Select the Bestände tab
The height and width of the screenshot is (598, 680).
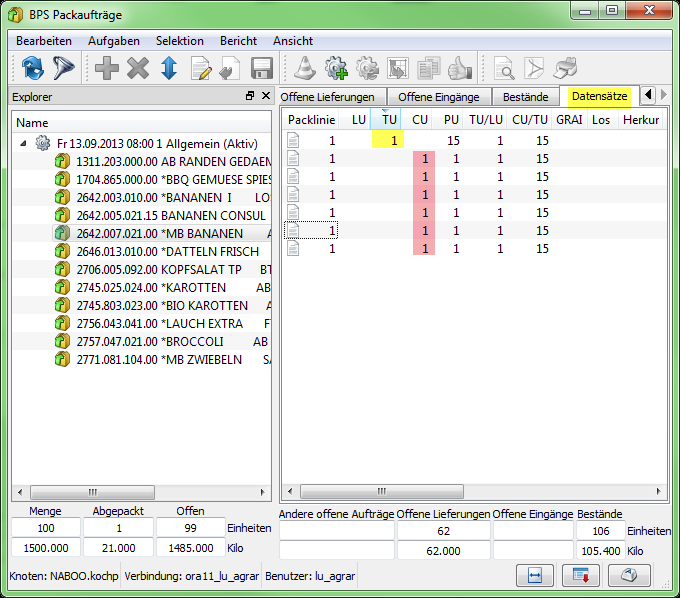click(525, 97)
